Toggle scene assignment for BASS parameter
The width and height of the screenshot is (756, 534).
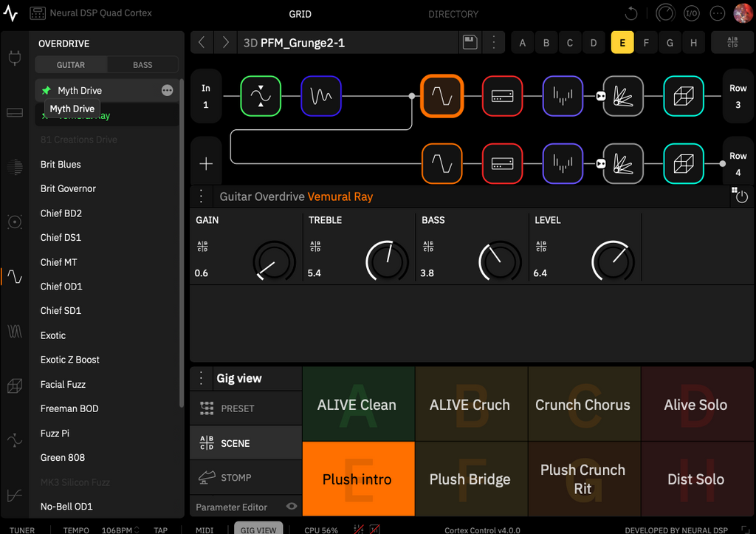pos(428,247)
